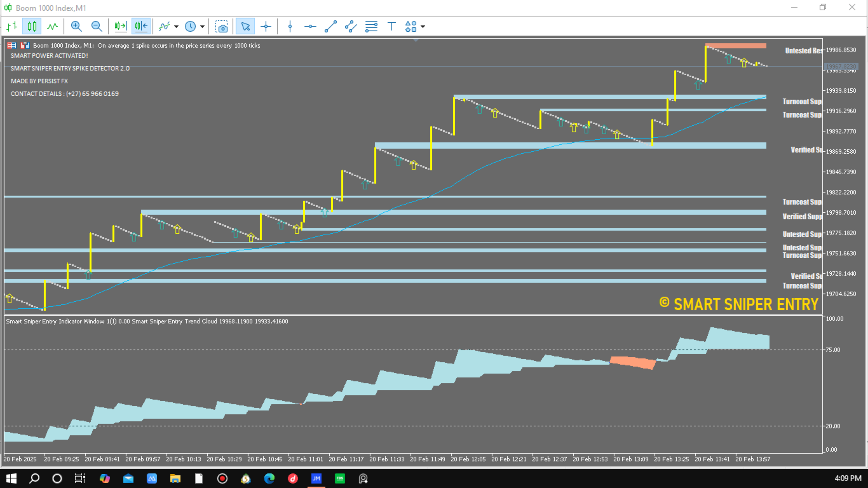The height and width of the screenshot is (488, 868).
Task: Open the Mail app on taskbar
Action: point(128,478)
